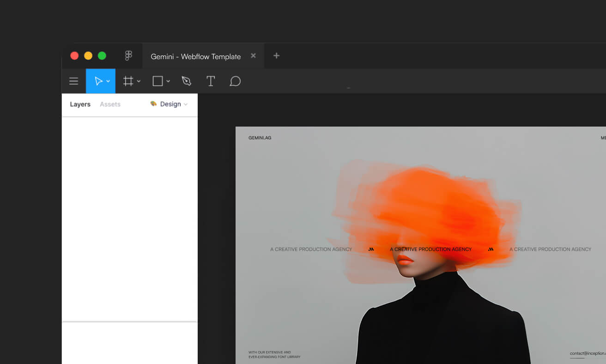Image resolution: width=606 pixels, height=364 pixels.
Task: Click the green fullscreen window button
Action: (x=102, y=56)
